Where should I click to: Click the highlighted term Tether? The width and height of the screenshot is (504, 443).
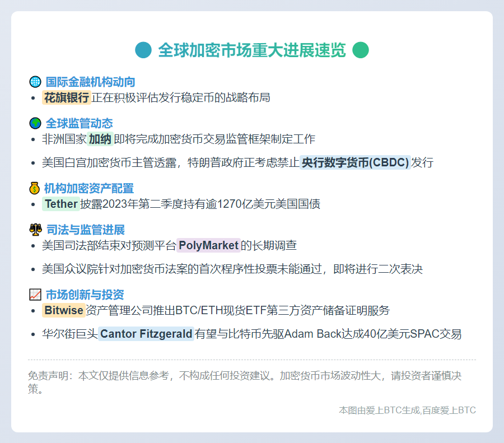tap(61, 204)
